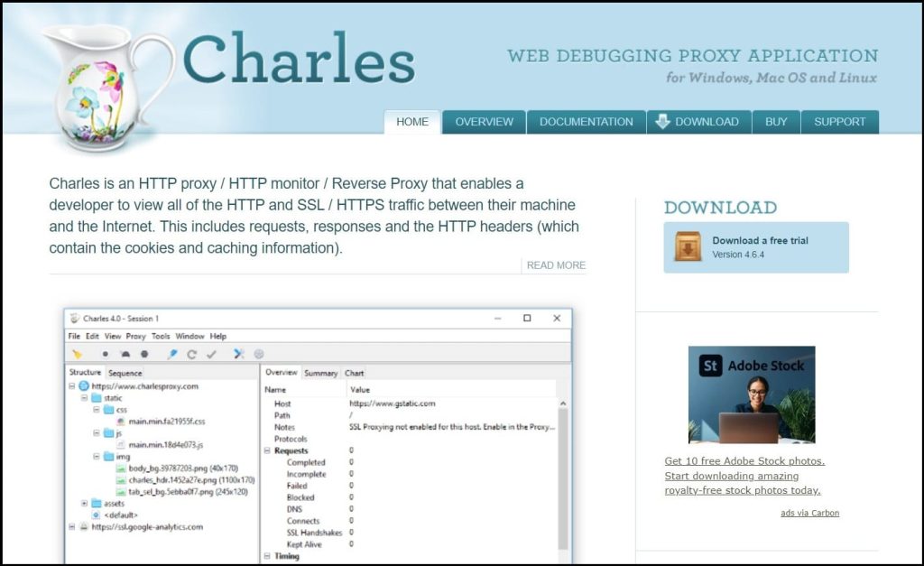
Task: Open the Tools menu in Charles window
Action: pyautogui.click(x=161, y=336)
